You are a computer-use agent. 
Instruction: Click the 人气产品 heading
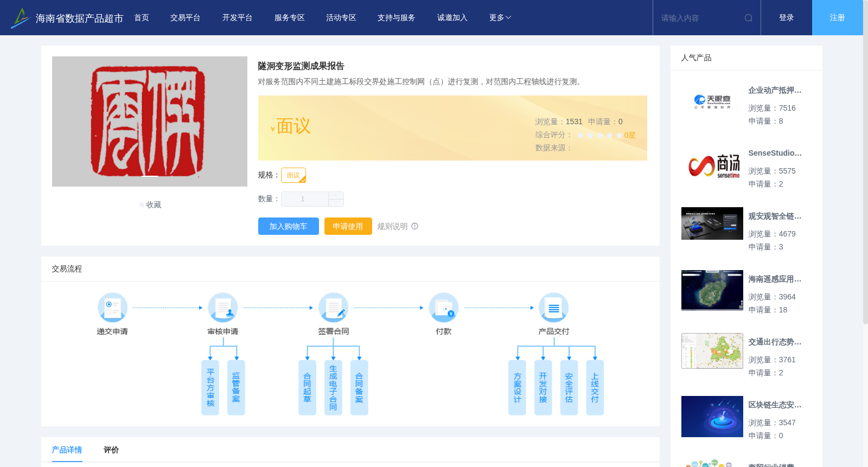(x=696, y=58)
